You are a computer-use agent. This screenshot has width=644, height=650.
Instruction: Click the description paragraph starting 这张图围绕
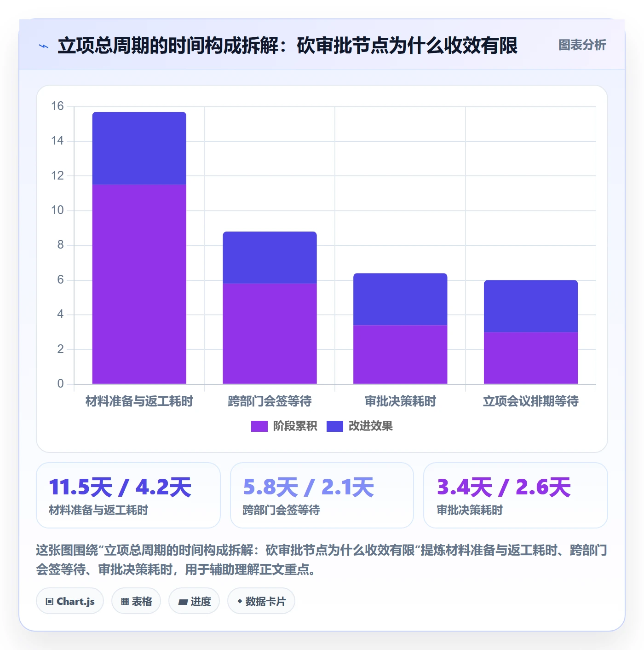tap(322, 560)
